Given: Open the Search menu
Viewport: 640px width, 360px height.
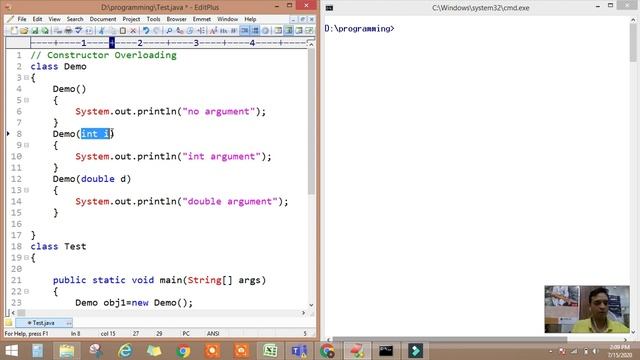Looking at the screenshot, I should pos(75,19).
